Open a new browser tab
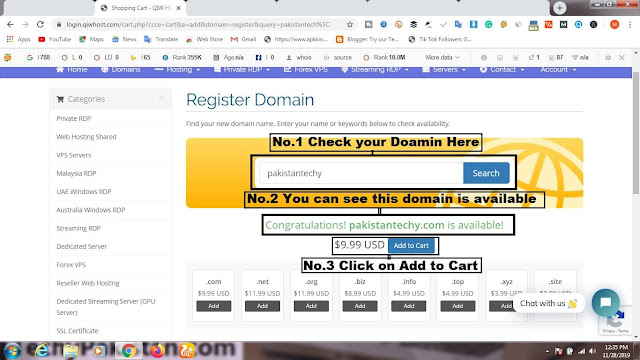This screenshot has width=640, height=360. tap(560, 8)
